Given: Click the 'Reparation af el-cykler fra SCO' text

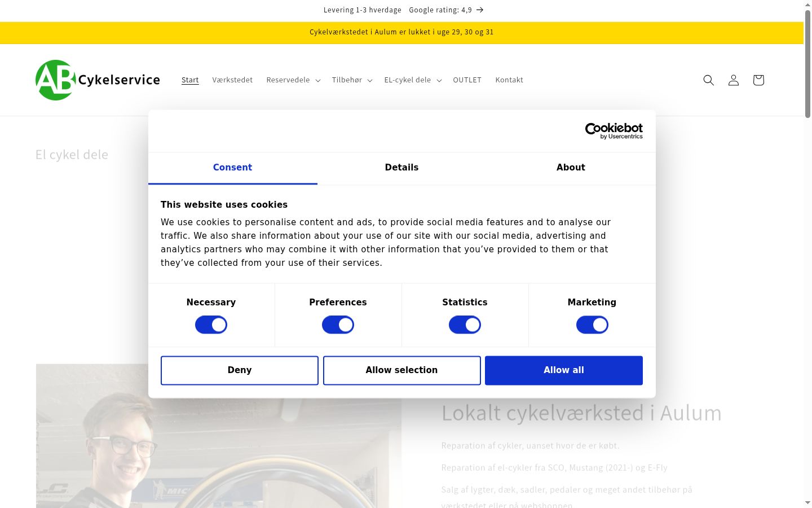Looking at the screenshot, I should tap(554, 468).
